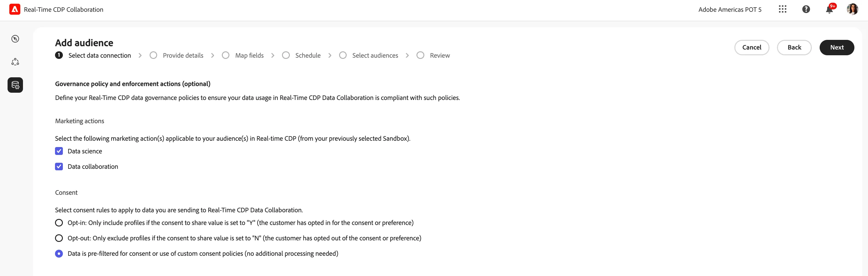Open the user profile avatar
This screenshot has width=868, height=276.
(x=853, y=9)
